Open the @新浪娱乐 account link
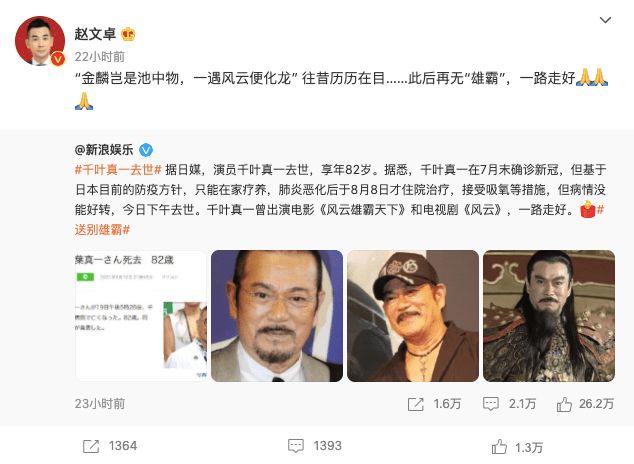The height and width of the screenshot is (464, 634). click(104, 150)
